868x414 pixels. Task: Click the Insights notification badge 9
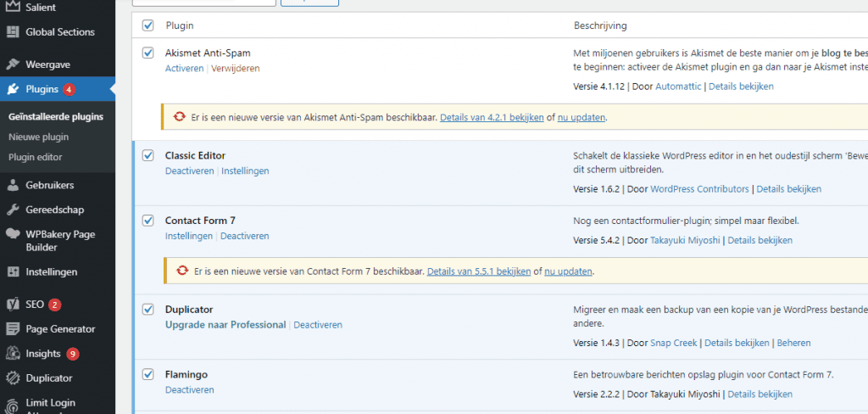click(x=73, y=354)
